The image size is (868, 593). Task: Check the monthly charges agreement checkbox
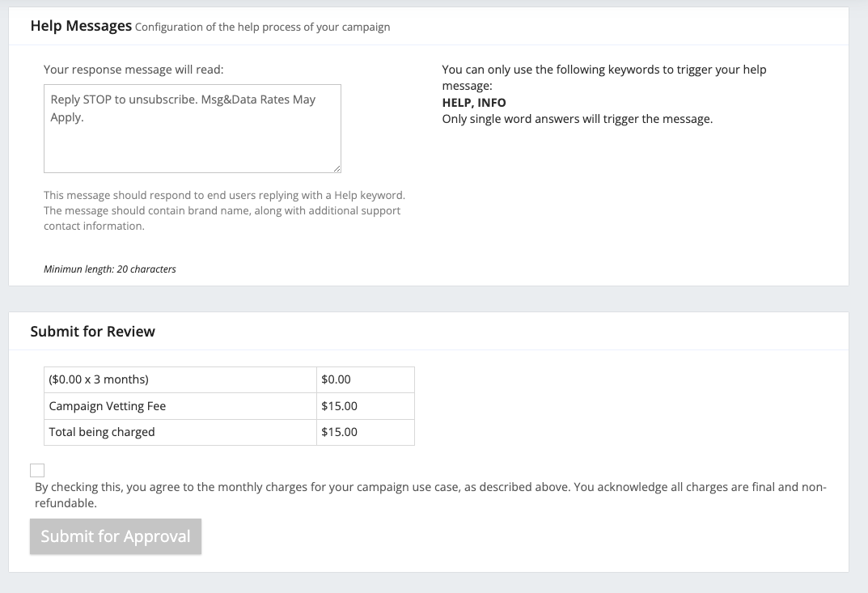(x=36, y=470)
